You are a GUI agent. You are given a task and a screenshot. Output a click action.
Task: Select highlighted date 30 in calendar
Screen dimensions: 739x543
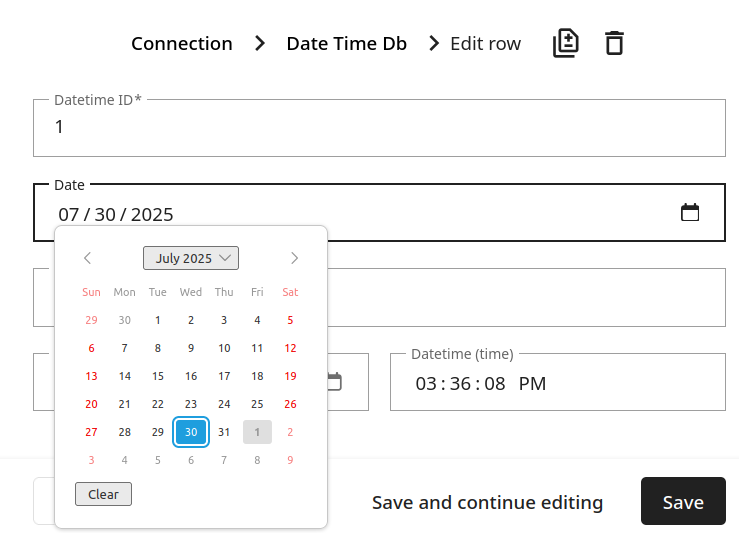pos(191,432)
